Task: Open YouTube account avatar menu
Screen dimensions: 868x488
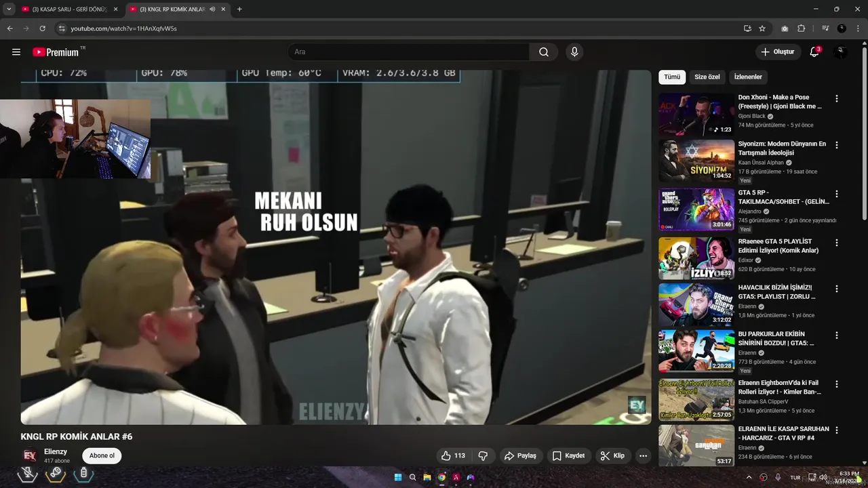Action: [x=841, y=52]
